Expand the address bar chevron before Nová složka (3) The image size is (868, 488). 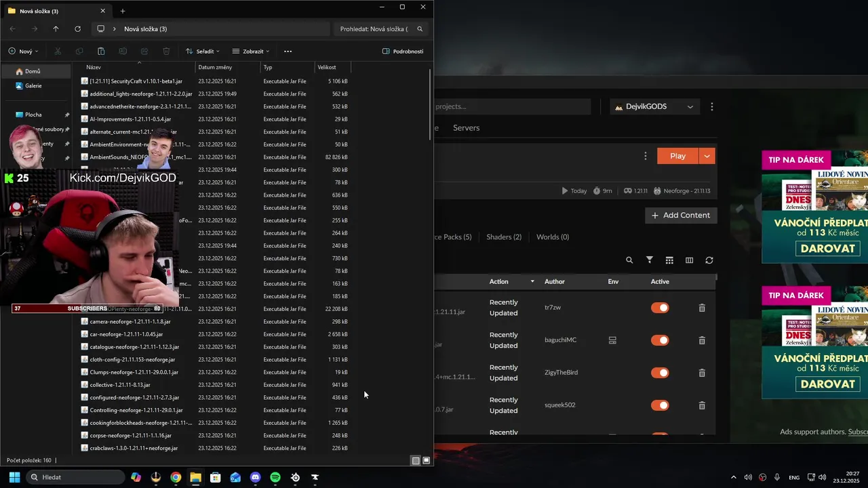tap(115, 29)
